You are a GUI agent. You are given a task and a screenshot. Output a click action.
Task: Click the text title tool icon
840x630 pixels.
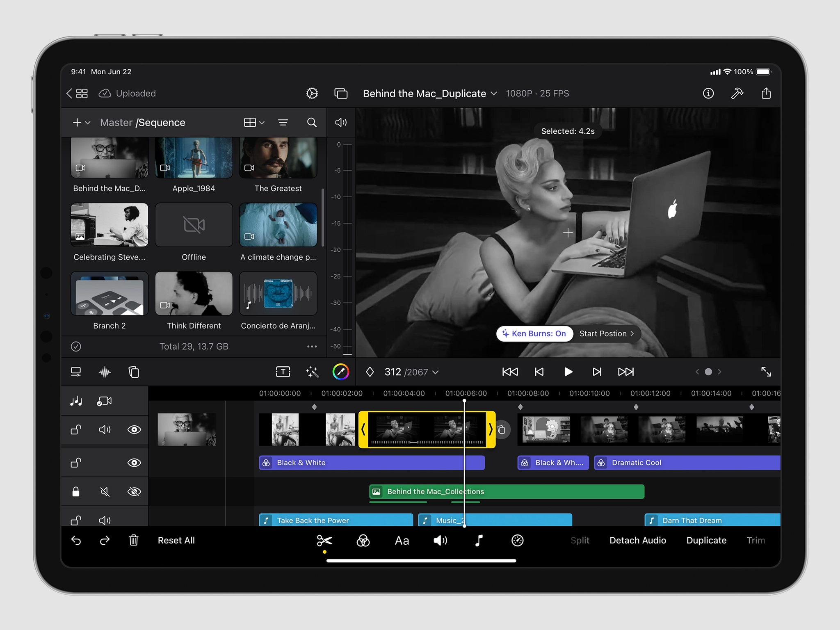click(283, 372)
